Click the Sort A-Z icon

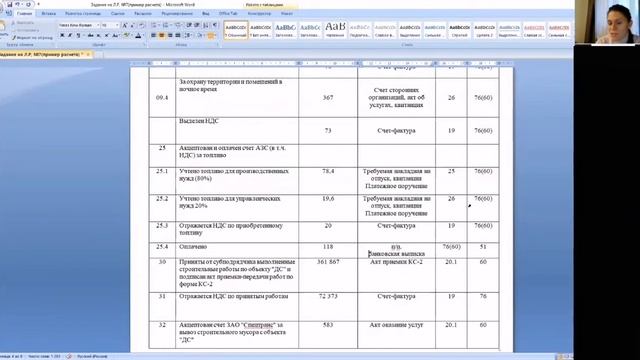pos(206,25)
